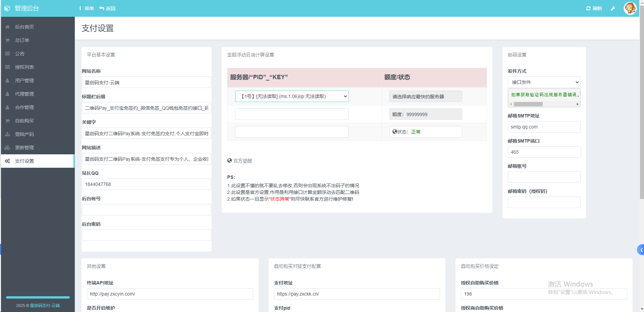The height and width of the screenshot is (312, 644).
Task: Expand the server selection dropdown 【1号】
Action: pos(292,96)
